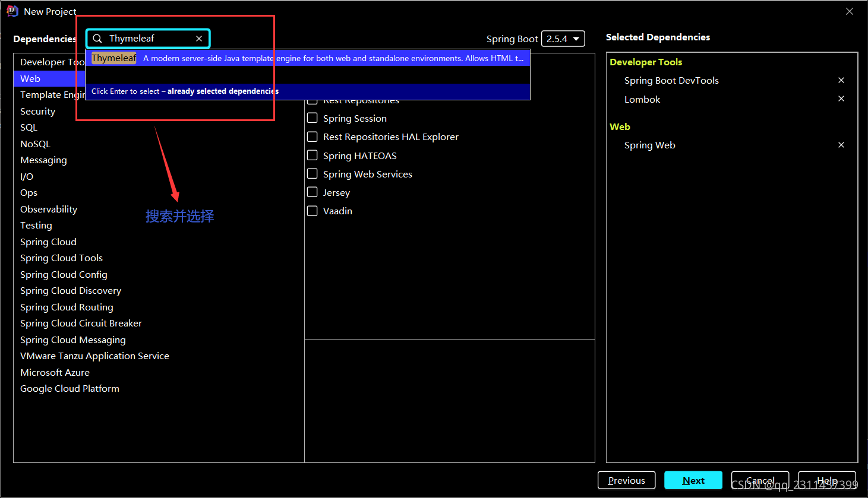Viewport: 868px width, 498px height.
Task: Cancel the project wizard
Action: (760, 480)
